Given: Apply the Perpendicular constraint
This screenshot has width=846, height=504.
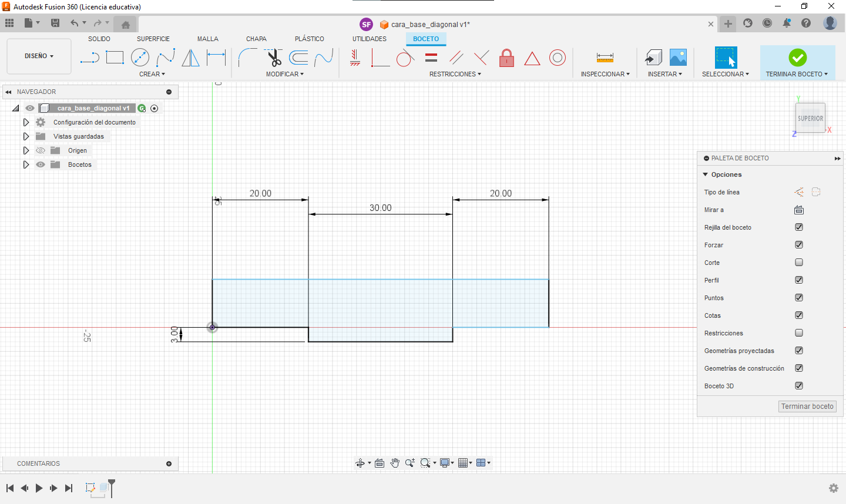Looking at the screenshot, I should [481, 58].
